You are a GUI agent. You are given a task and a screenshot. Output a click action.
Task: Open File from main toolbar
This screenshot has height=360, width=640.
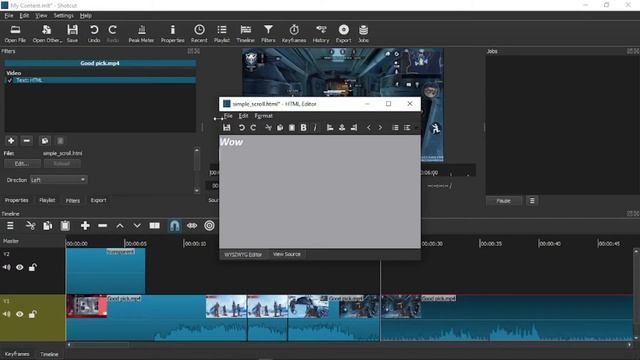point(15,33)
